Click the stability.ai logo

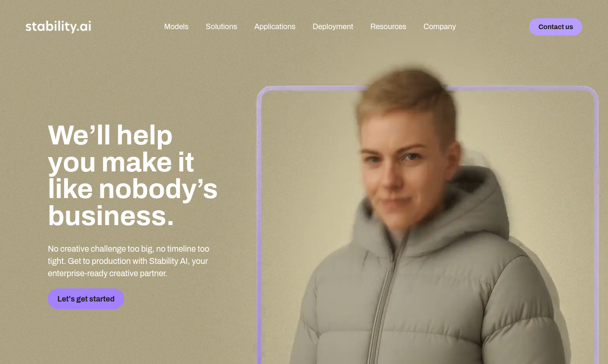58,27
